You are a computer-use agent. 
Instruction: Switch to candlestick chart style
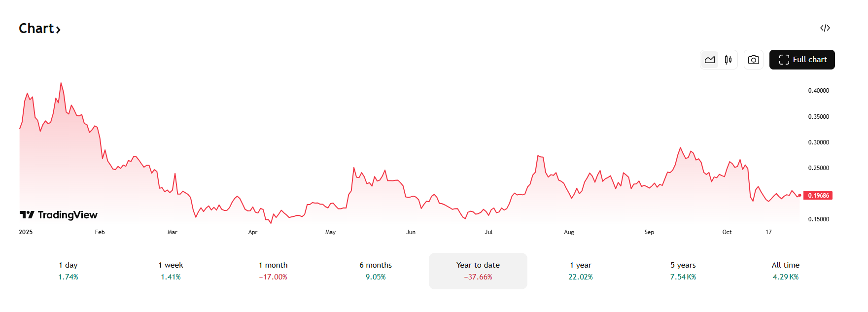point(728,59)
